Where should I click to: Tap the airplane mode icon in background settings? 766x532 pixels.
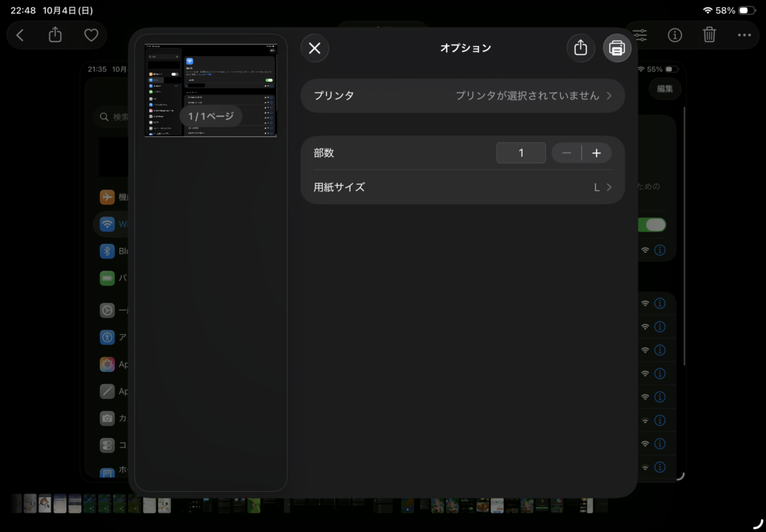(108, 197)
